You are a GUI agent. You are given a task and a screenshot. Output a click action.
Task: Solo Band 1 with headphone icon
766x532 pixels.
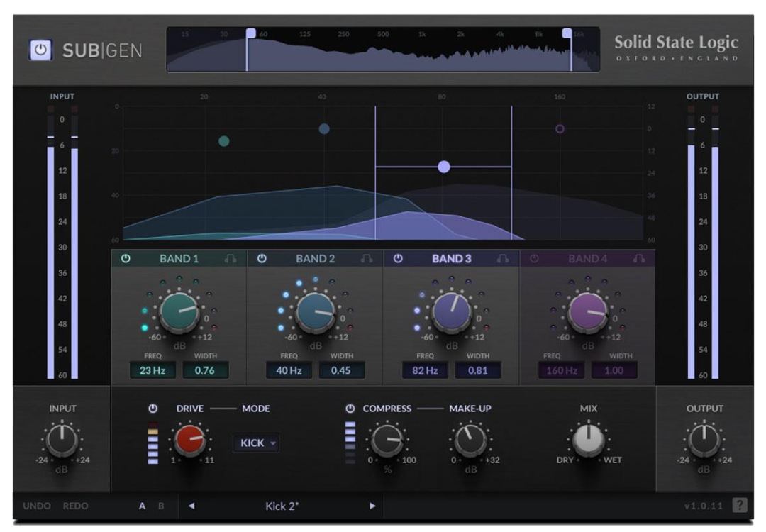pyautogui.click(x=231, y=259)
